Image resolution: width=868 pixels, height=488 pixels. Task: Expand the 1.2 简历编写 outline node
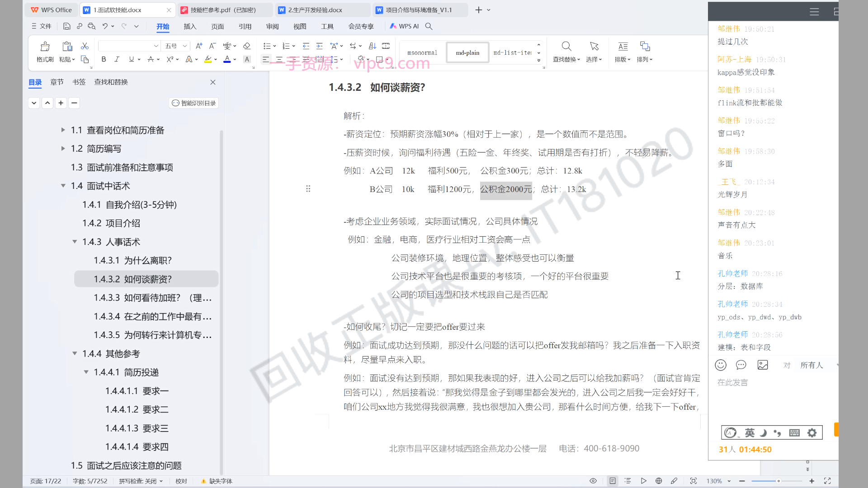pos(63,149)
